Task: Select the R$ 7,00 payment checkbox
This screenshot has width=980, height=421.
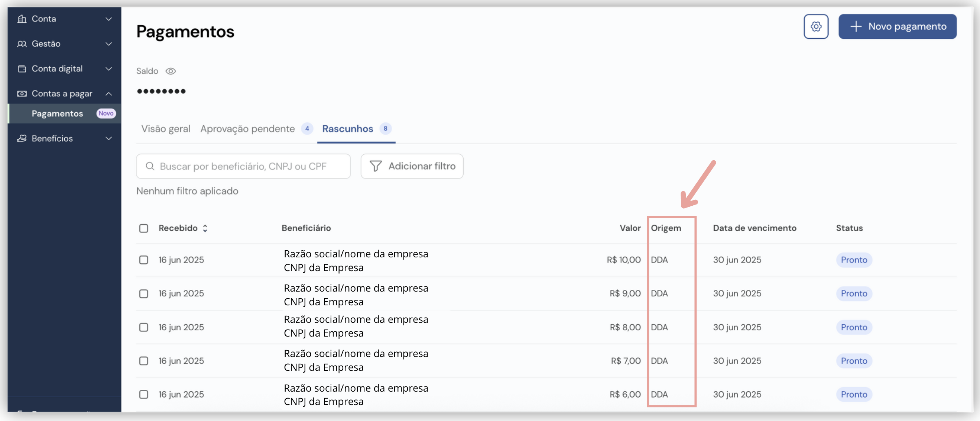Action: 143,361
